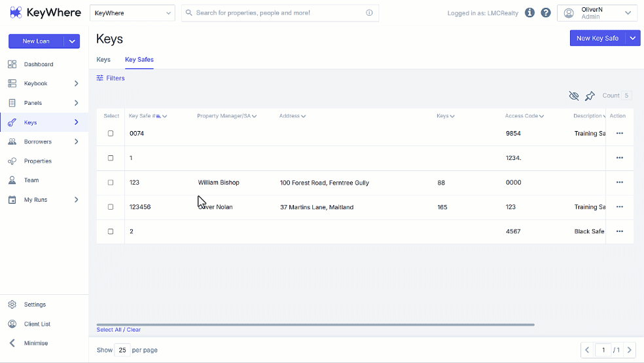Image resolution: width=644 pixels, height=363 pixels.
Task: Open the Property Manager/SA column dropdown
Action: click(x=254, y=117)
